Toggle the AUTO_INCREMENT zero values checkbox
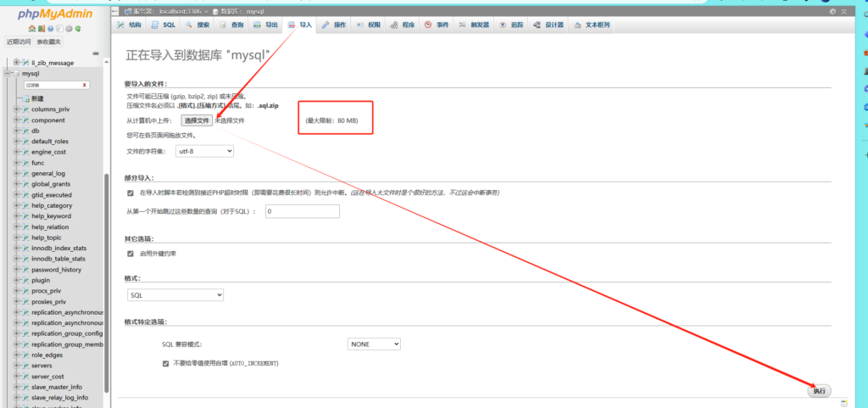The image size is (868, 408). coord(165,364)
